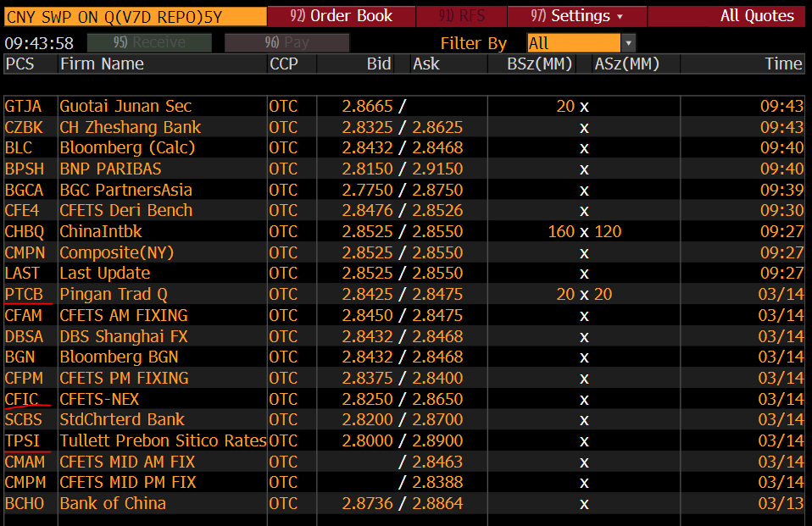
Task: Sort by PCS column header
Action: point(19,64)
